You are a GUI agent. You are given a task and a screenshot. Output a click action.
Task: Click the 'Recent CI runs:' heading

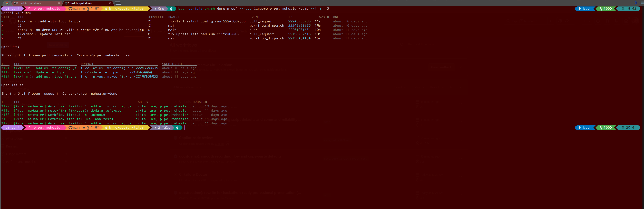(16, 13)
